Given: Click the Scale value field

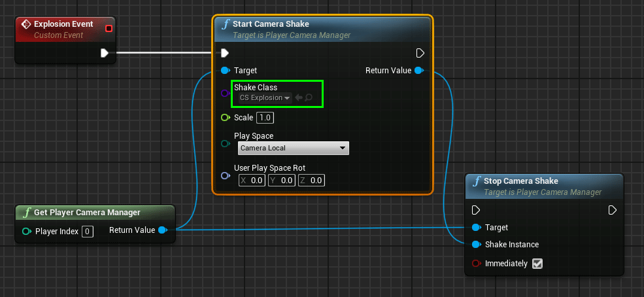Looking at the screenshot, I should 265,118.
